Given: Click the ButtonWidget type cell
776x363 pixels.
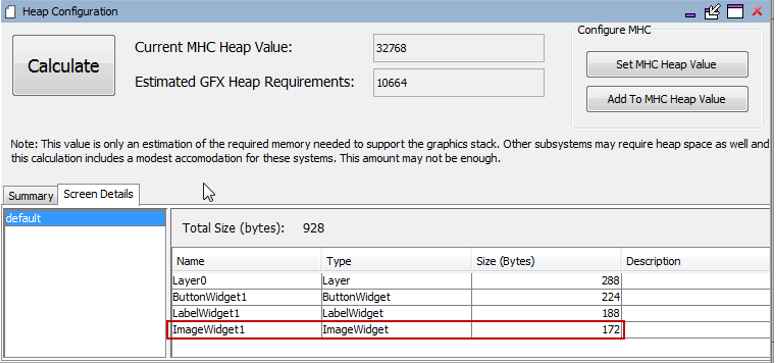Looking at the screenshot, I should point(396,297).
